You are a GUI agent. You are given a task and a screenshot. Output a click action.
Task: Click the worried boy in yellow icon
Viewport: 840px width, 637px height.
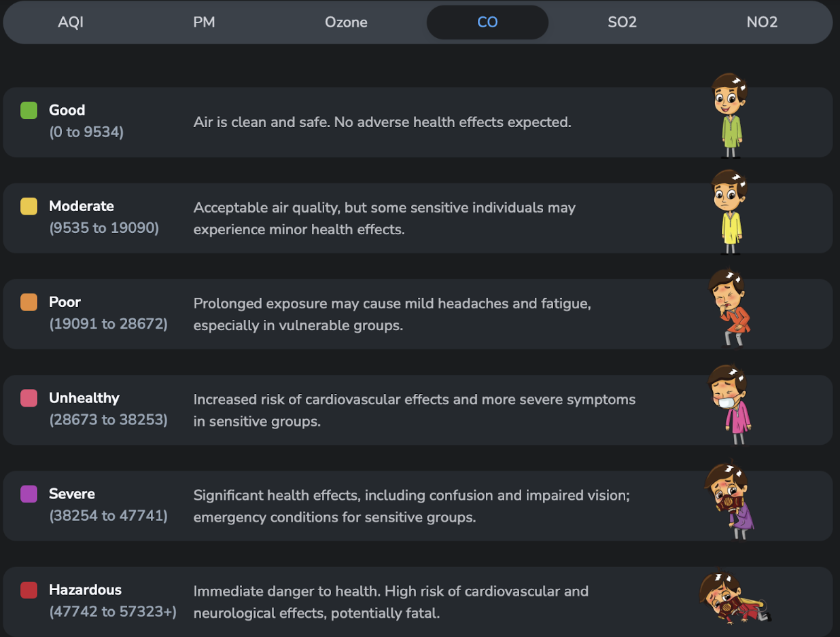(729, 212)
